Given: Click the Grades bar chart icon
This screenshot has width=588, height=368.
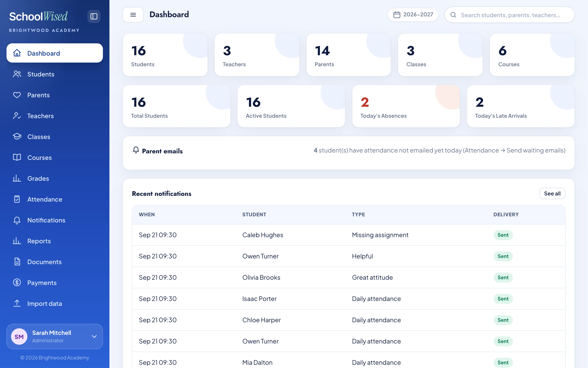Looking at the screenshot, I should pyautogui.click(x=17, y=178).
